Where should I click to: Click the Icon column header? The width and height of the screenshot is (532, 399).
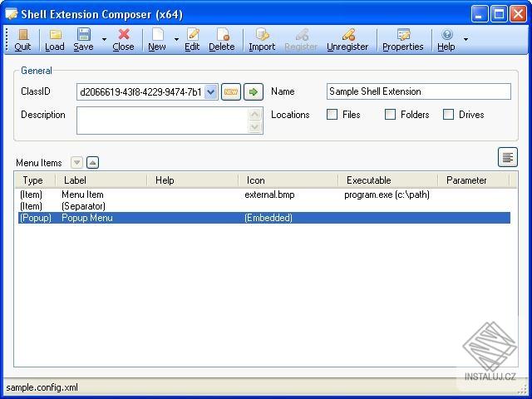(x=288, y=180)
